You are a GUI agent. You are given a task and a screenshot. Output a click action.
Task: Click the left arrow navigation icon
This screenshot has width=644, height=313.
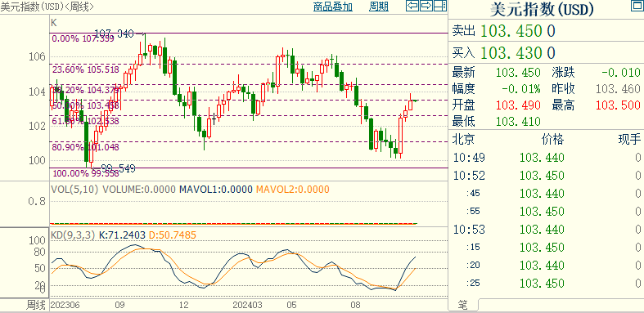(412, 6)
